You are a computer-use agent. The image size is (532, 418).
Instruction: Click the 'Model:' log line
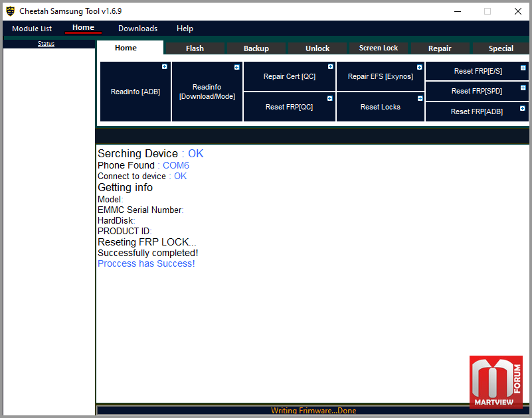tap(110, 199)
